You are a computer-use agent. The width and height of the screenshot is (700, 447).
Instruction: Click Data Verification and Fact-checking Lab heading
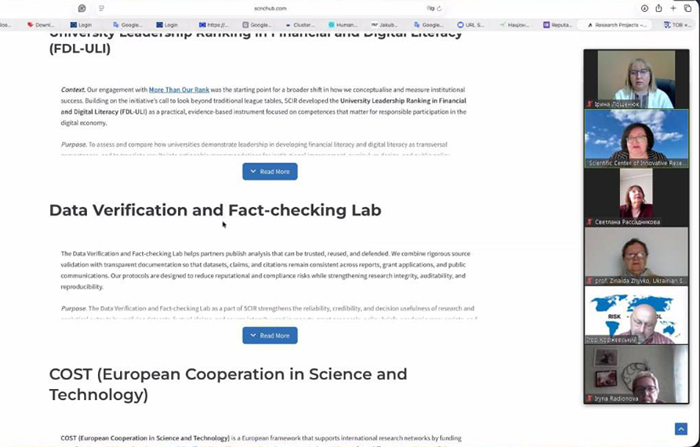coord(215,210)
